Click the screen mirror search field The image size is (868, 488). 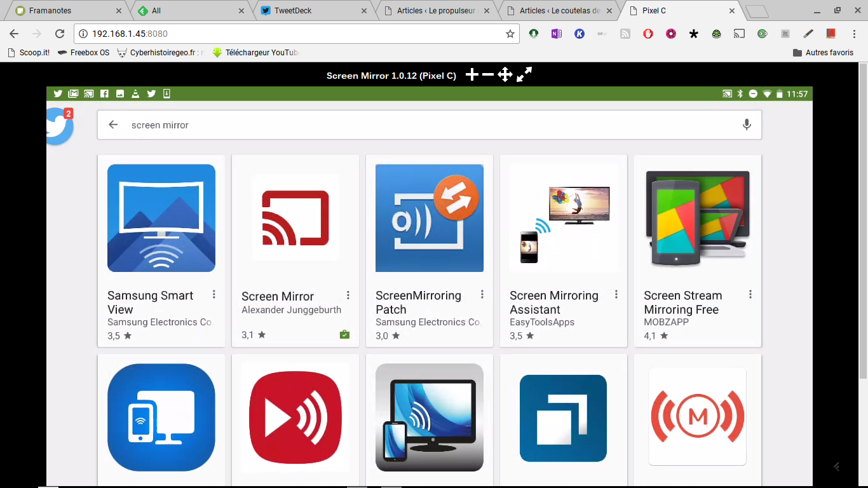pyautogui.click(x=430, y=125)
